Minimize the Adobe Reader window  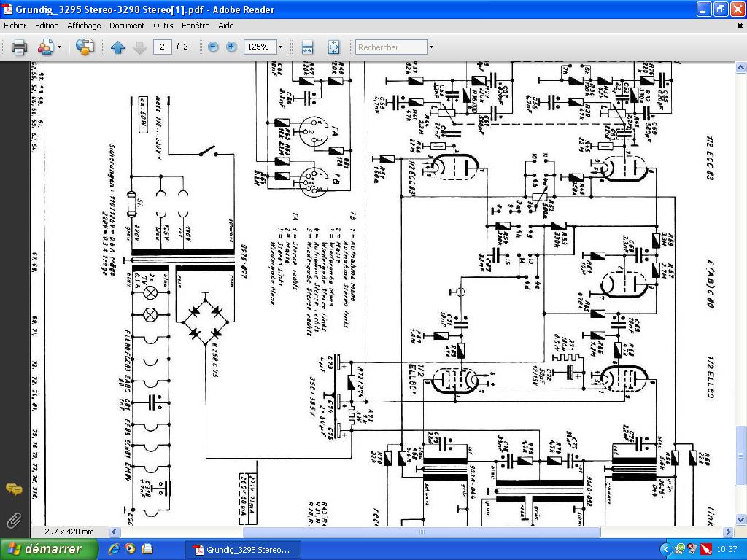[704, 9]
